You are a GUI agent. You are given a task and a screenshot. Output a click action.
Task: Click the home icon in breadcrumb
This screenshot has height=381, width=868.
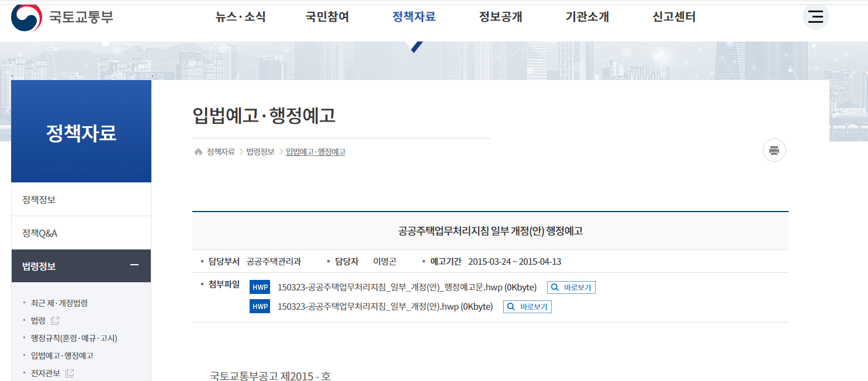click(x=198, y=152)
